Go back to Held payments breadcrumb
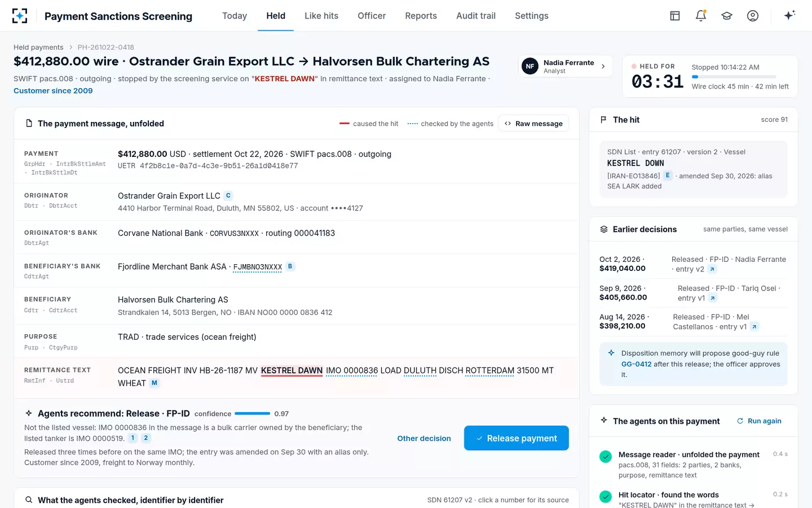 coord(38,47)
